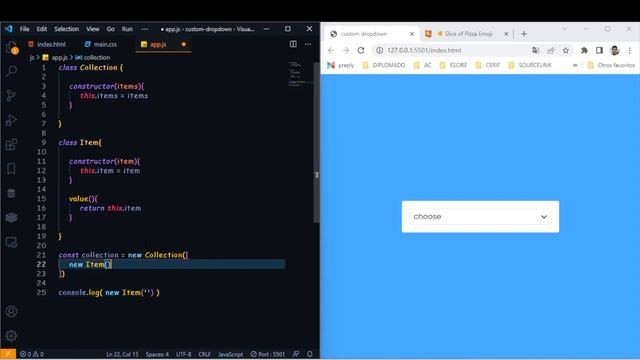Open the Otros favoritos bookmarks folder

pos(611,65)
